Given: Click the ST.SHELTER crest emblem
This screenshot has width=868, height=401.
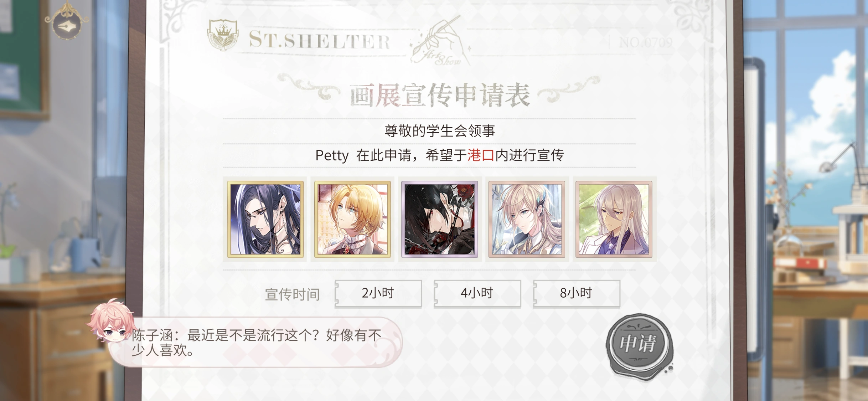Looking at the screenshot, I should coord(223,35).
